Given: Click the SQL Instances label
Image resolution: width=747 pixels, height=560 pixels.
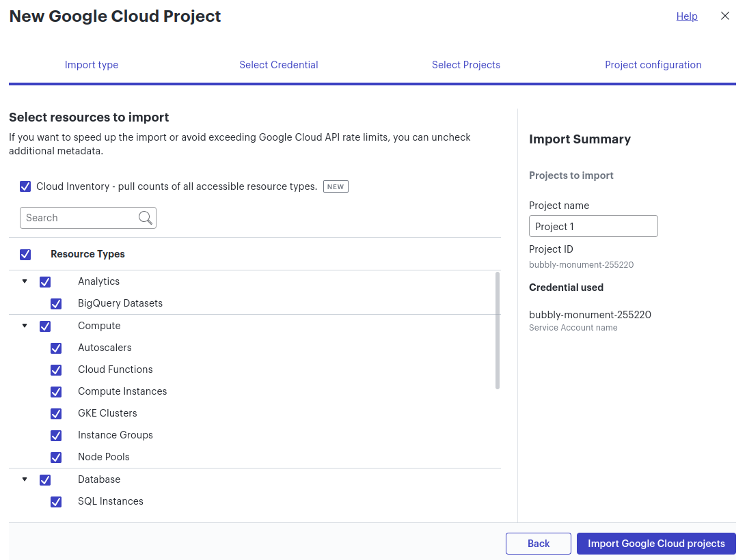Looking at the screenshot, I should [111, 501].
